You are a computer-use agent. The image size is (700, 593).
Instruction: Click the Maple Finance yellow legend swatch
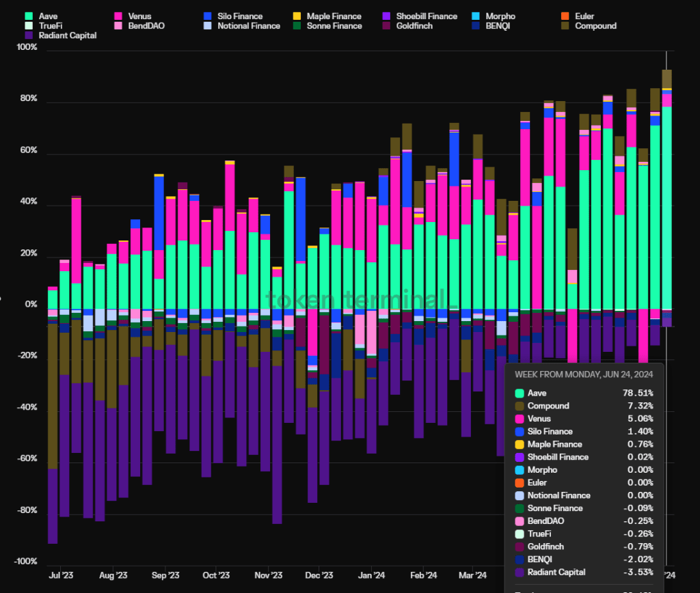(x=297, y=16)
